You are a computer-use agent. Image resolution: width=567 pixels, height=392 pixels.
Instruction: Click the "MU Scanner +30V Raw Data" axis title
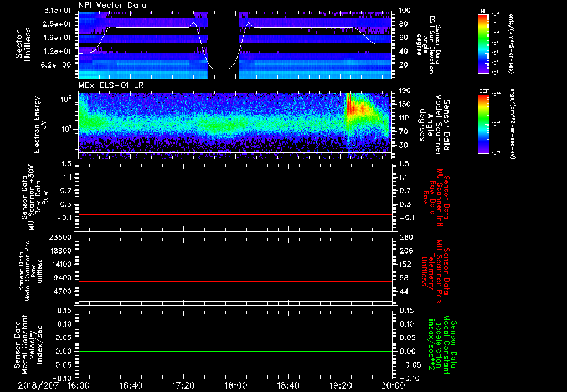[x=35, y=198]
